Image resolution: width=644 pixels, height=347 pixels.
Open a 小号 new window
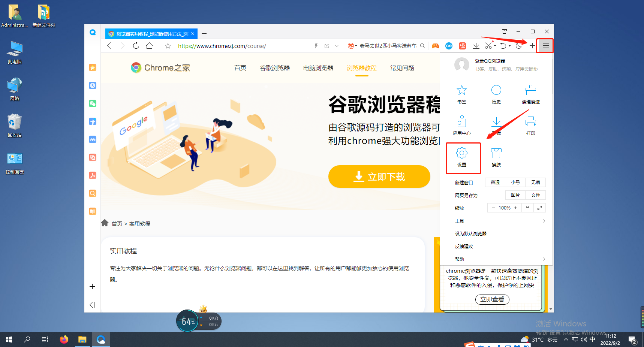(x=515, y=182)
